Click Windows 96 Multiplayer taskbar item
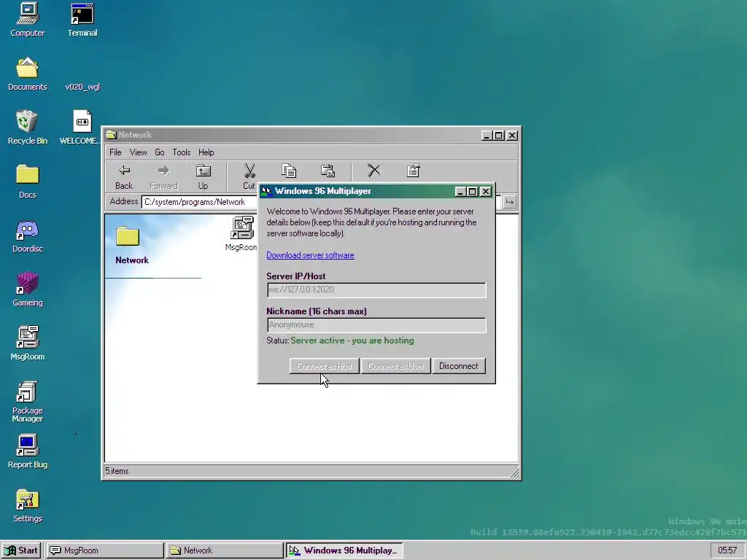Image resolution: width=747 pixels, height=560 pixels. point(344,551)
